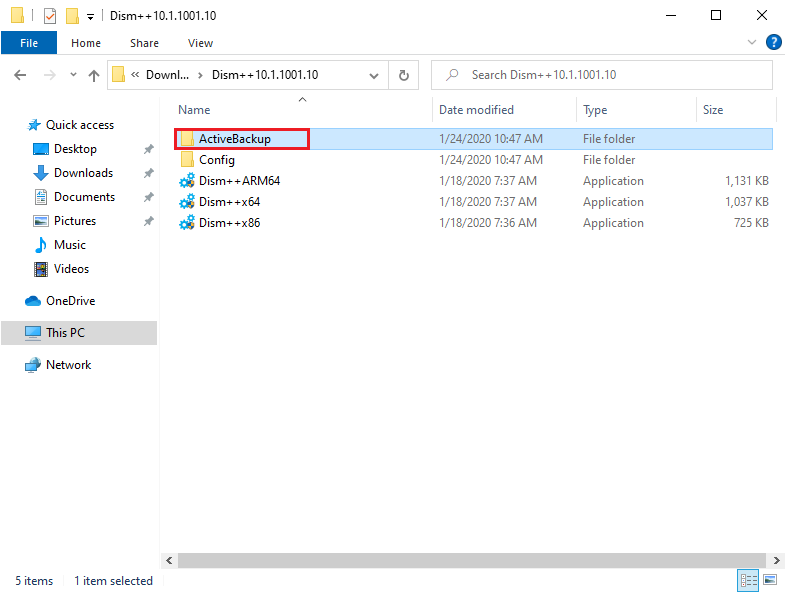Open the File menu
The image size is (786, 593).
coord(29,43)
